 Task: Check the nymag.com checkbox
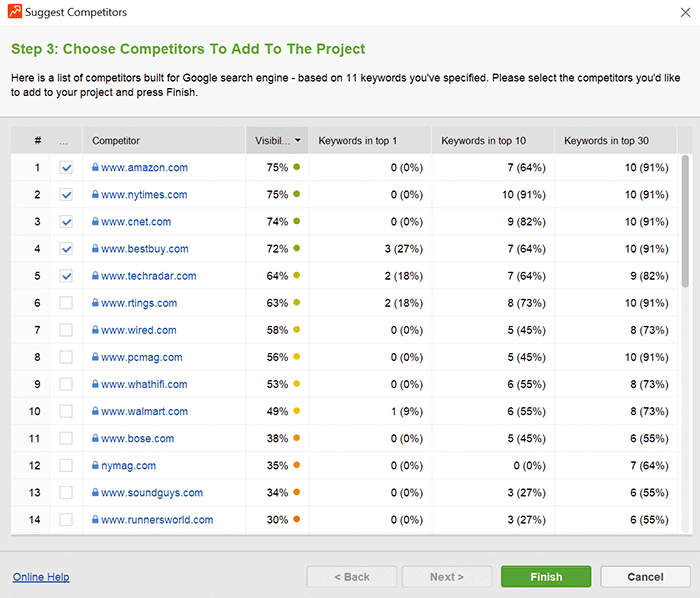point(66,465)
